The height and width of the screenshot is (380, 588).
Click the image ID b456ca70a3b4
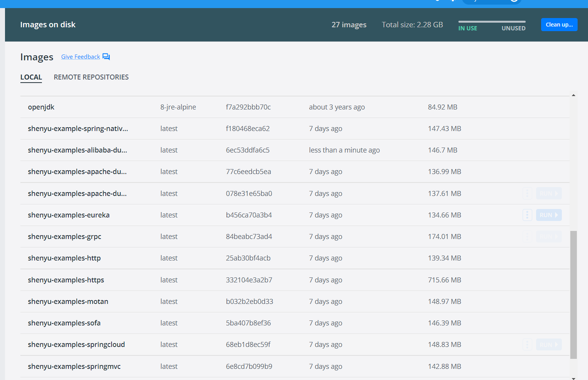coord(249,215)
